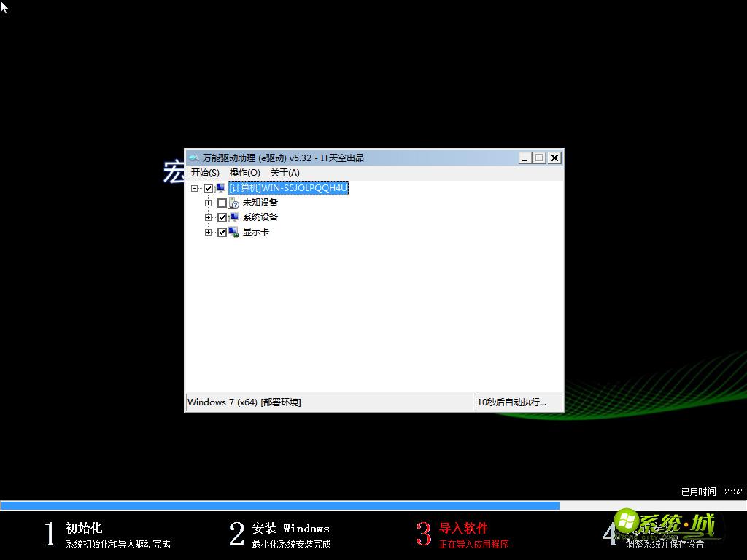Expand the 未知设备 tree node
The image size is (747, 560).
pyautogui.click(x=209, y=203)
